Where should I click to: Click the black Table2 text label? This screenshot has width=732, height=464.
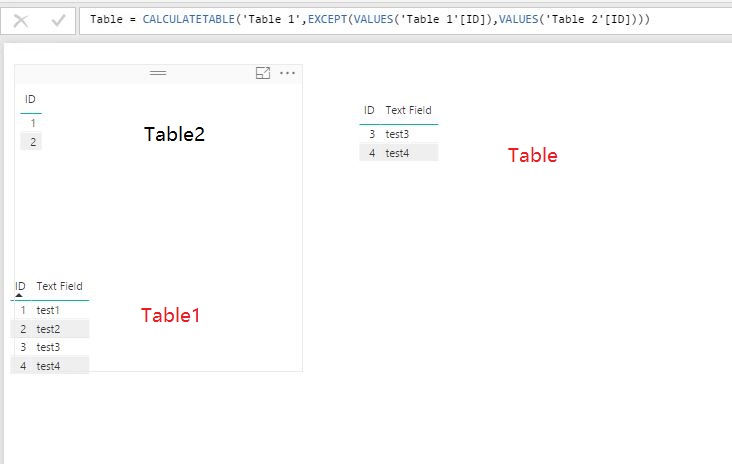click(174, 134)
